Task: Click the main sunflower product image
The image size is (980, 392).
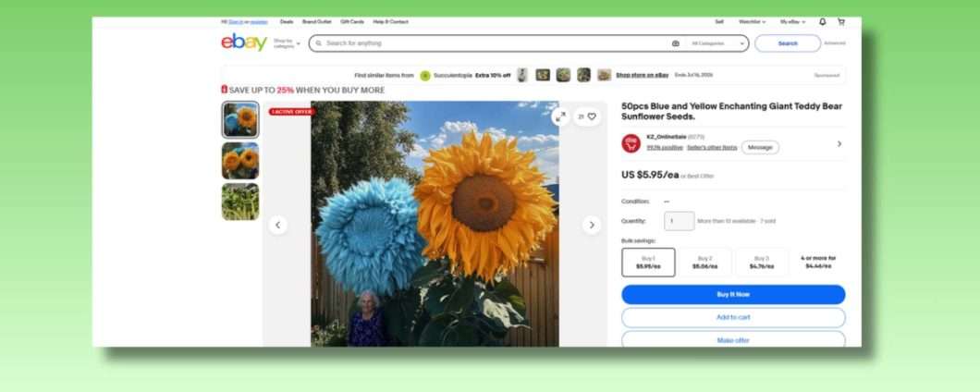Action: 435,224
